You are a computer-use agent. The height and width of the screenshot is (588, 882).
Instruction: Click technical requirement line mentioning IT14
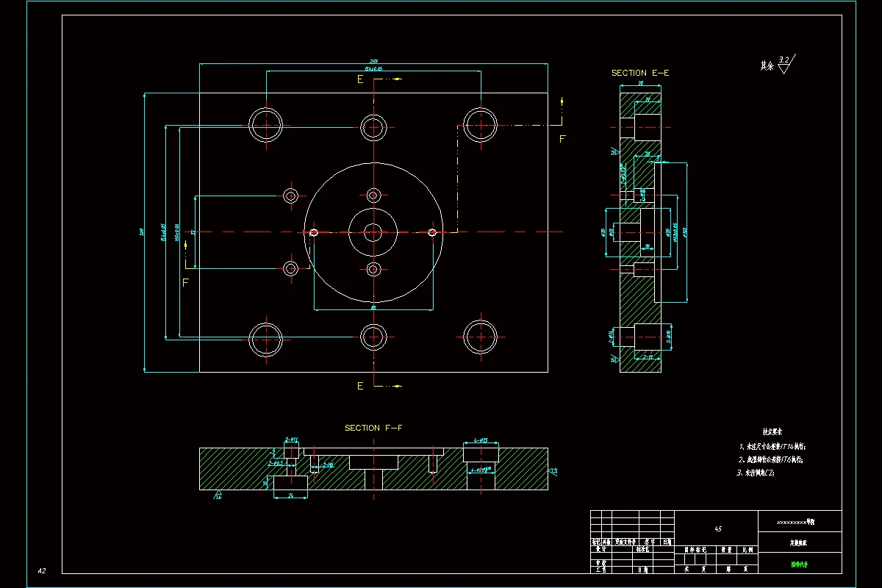point(772,446)
